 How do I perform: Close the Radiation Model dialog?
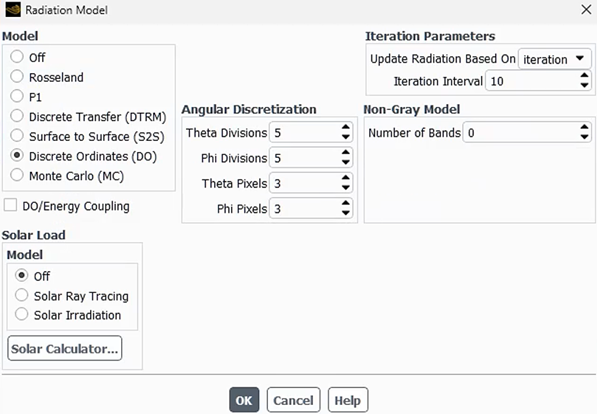pos(586,10)
